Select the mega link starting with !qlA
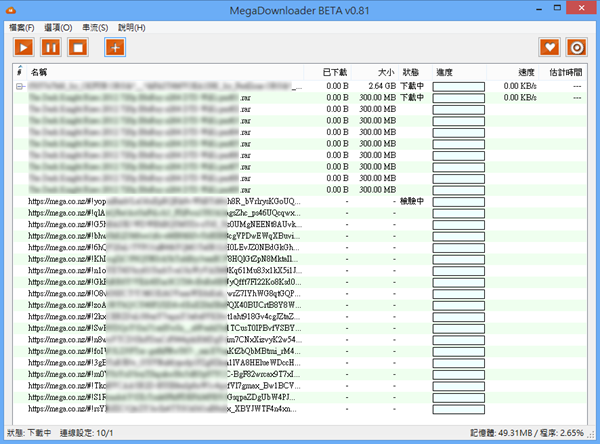The height and width of the screenshot is (444, 600). coord(164,213)
